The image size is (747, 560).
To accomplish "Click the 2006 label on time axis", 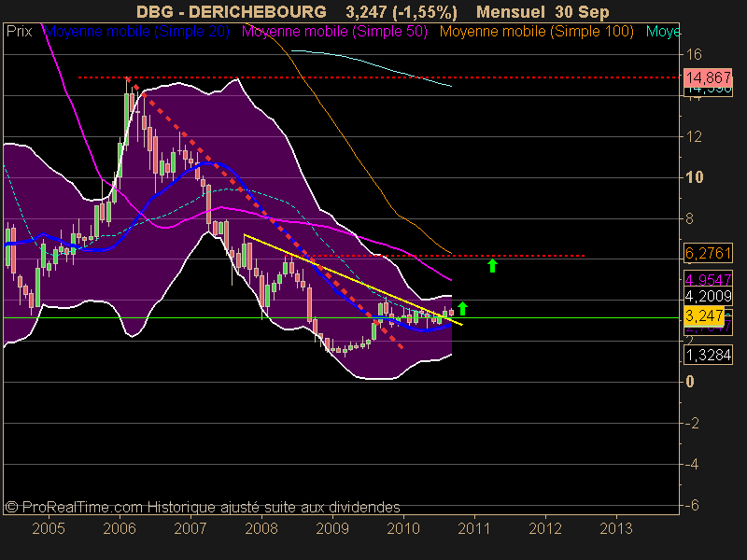I will [120, 528].
